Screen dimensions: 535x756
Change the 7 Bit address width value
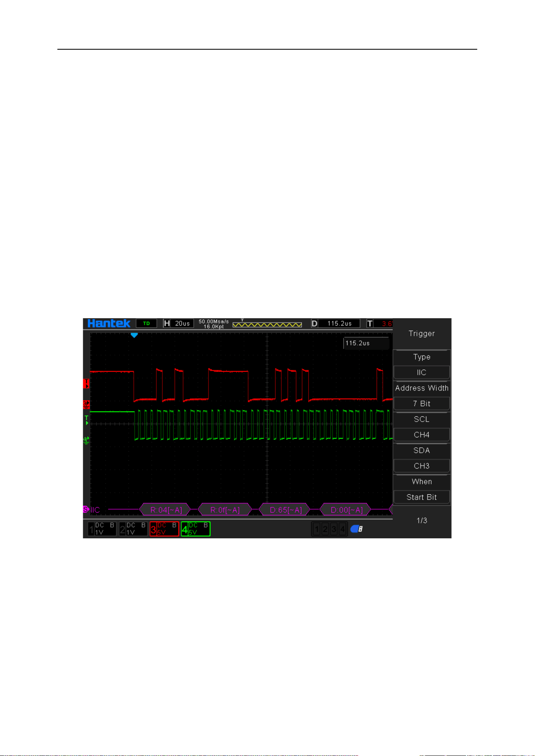click(x=421, y=403)
